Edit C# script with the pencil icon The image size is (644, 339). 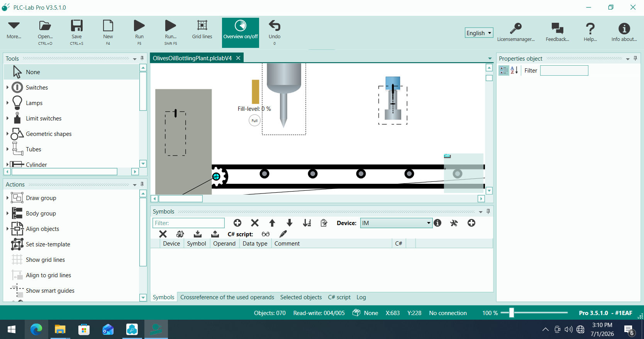[x=283, y=234]
